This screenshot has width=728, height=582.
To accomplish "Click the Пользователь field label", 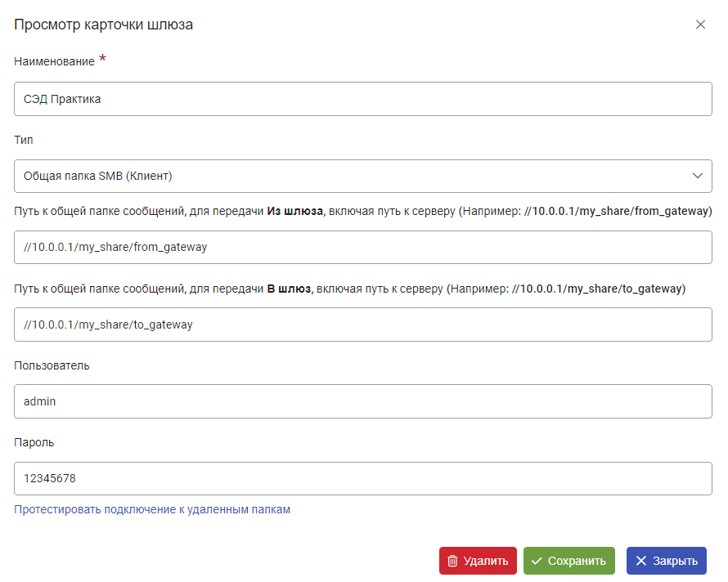I will coord(52,365).
